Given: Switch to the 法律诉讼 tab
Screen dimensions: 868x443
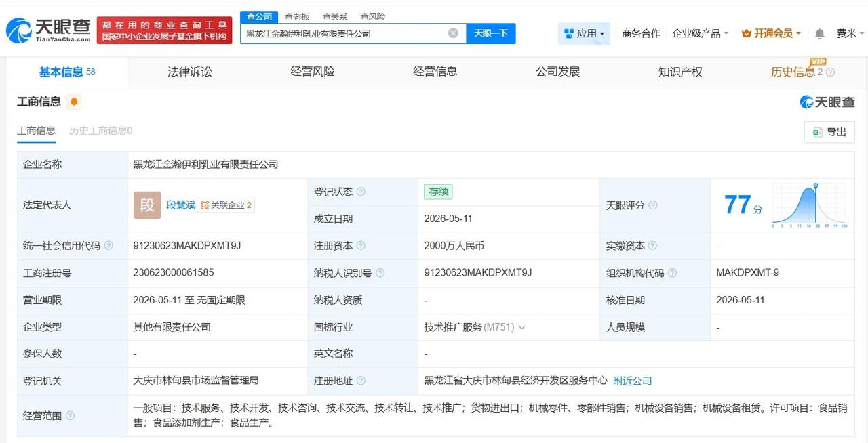Looking at the screenshot, I should (x=190, y=72).
